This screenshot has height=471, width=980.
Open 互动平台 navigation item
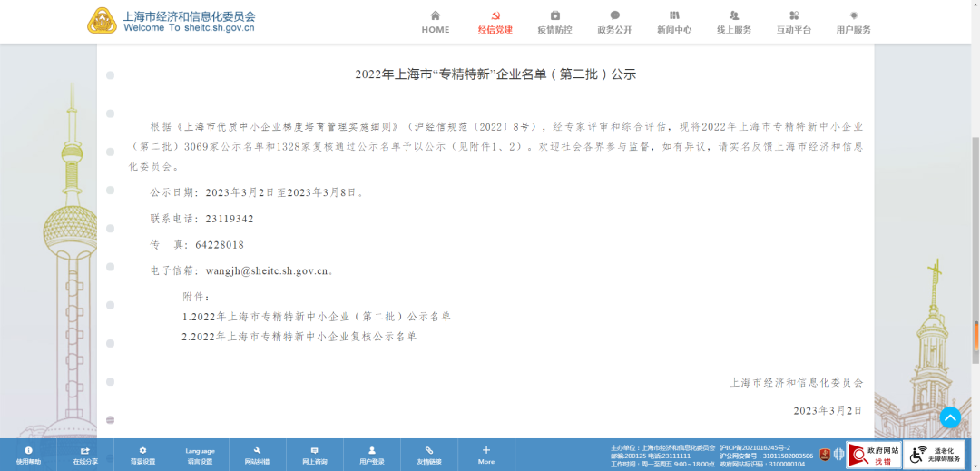pos(794,23)
